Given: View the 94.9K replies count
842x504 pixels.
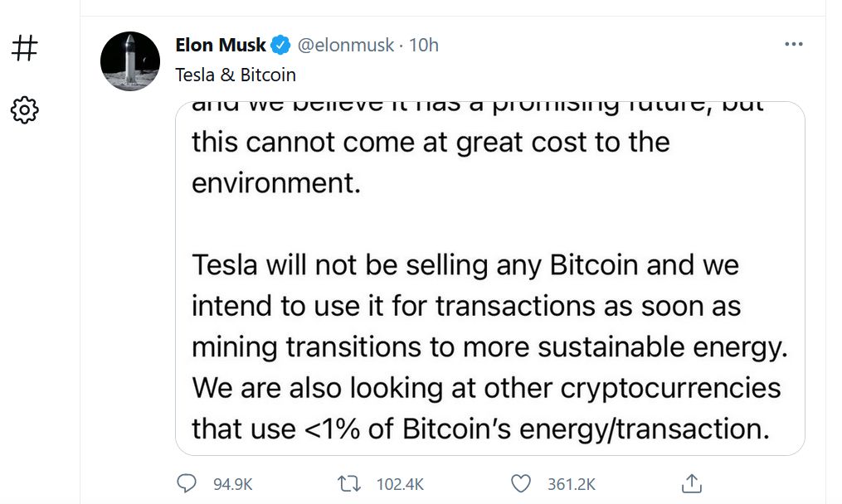Looking at the screenshot, I should pyautogui.click(x=232, y=484).
